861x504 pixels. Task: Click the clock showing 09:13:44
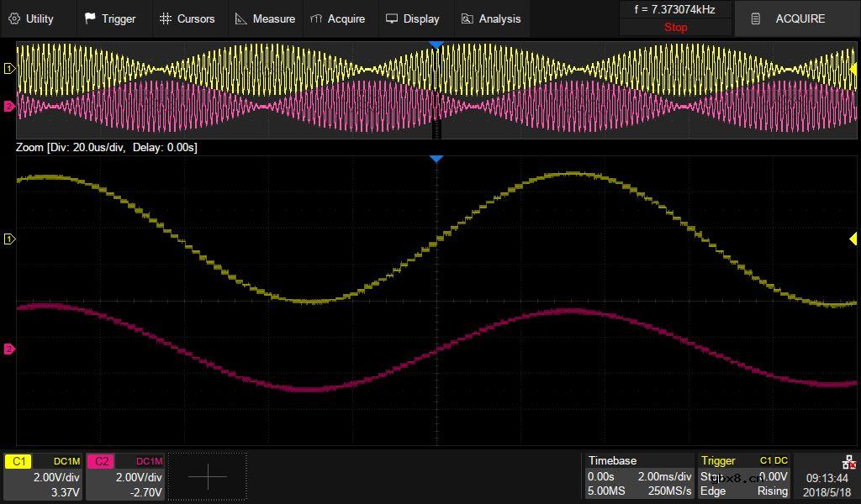click(826, 477)
